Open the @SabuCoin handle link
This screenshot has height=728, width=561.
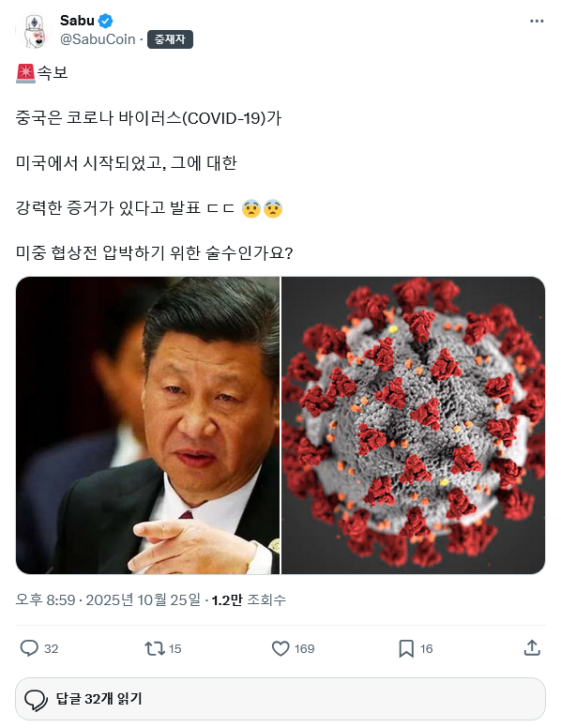point(98,39)
